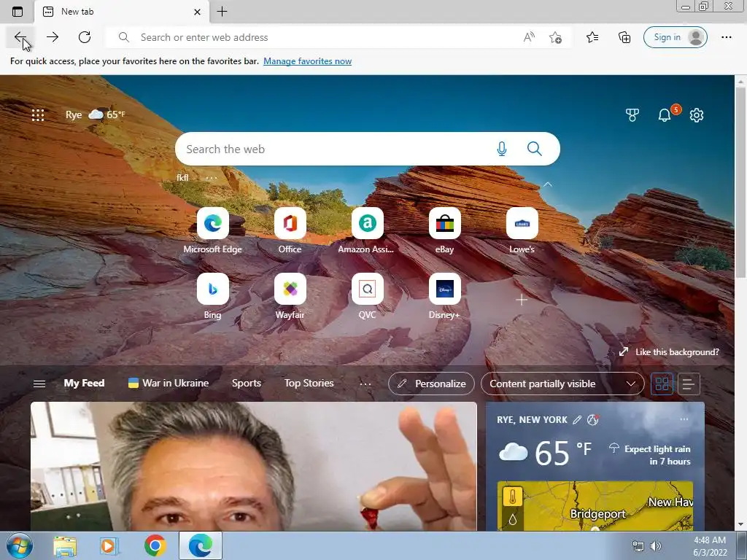Open weather card more options
Screen dimensions: 747x560
(x=684, y=419)
